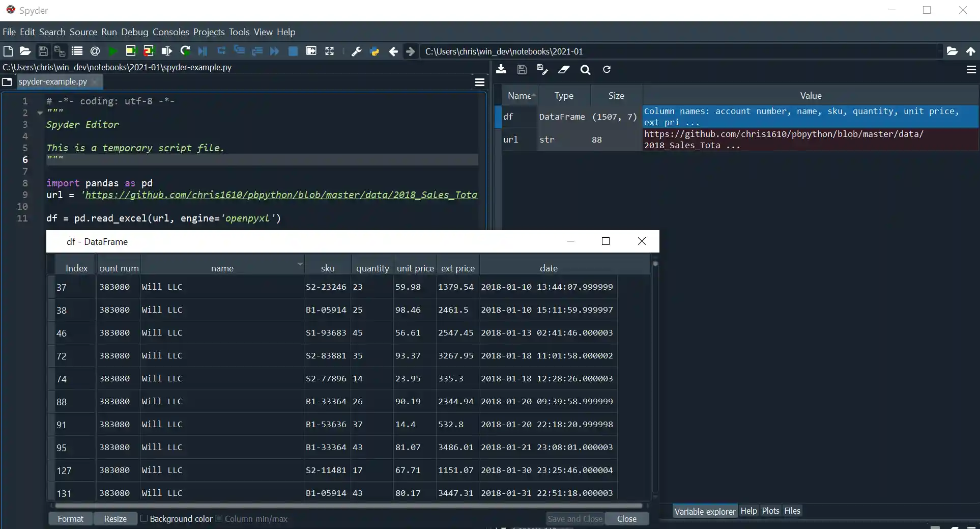
Task: Open the Variable explorer options hamburger menu
Action: 971,70
